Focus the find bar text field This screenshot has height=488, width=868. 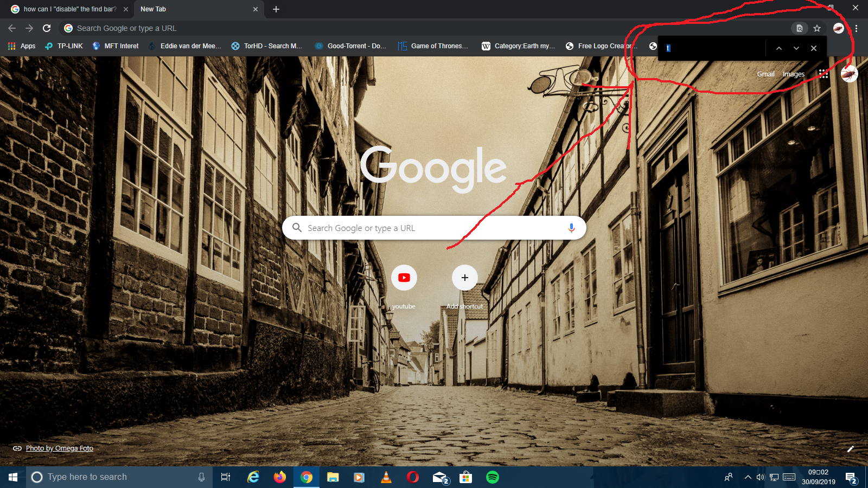713,48
